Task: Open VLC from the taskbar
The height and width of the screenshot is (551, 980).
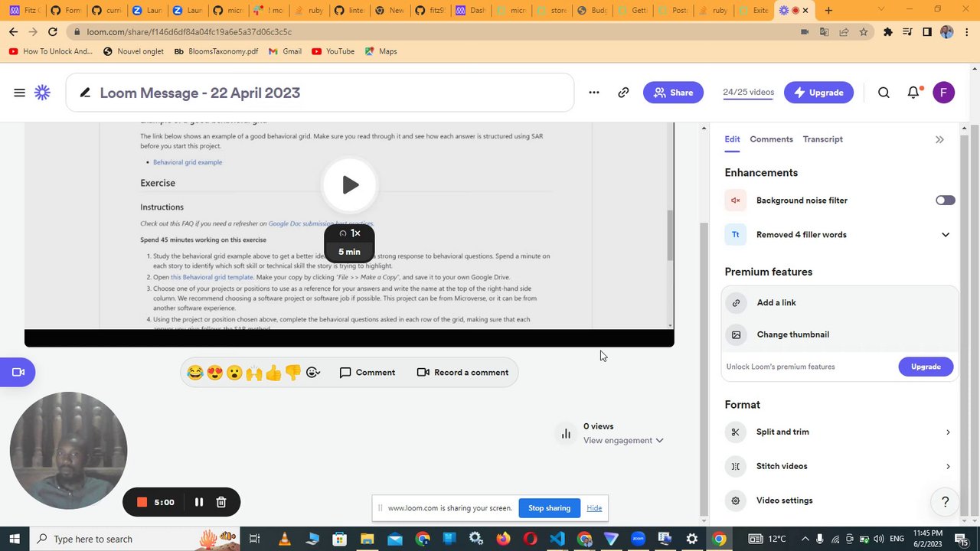Action: click(284, 539)
